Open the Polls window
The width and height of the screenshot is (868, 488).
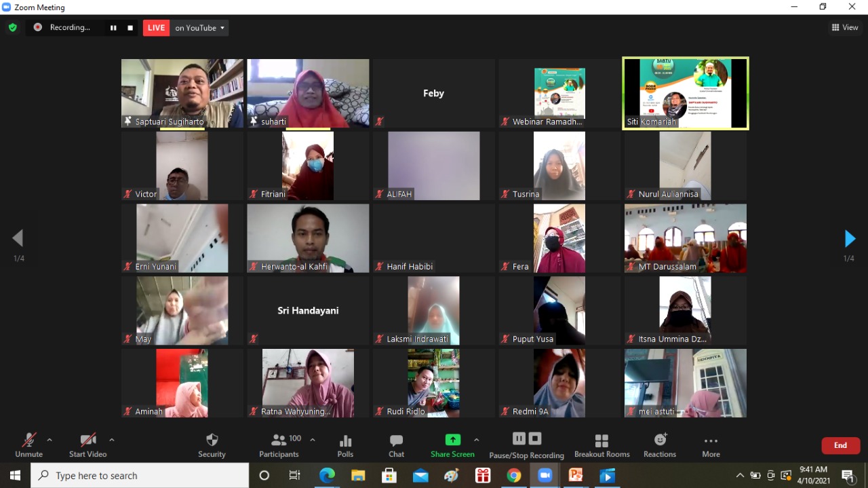(x=345, y=445)
